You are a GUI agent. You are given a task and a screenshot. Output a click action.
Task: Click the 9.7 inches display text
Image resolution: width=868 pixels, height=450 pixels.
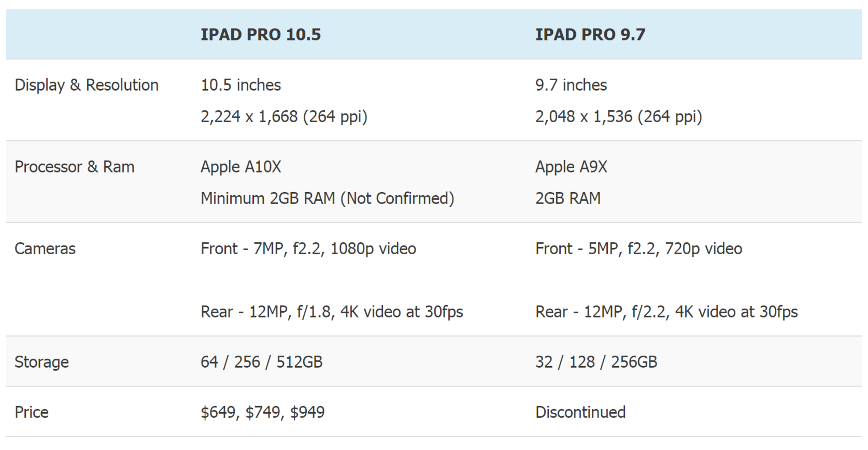pos(571,85)
